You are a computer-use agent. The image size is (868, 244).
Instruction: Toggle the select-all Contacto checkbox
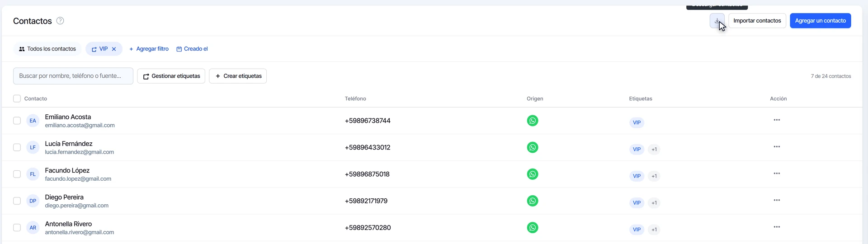click(17, 99)
